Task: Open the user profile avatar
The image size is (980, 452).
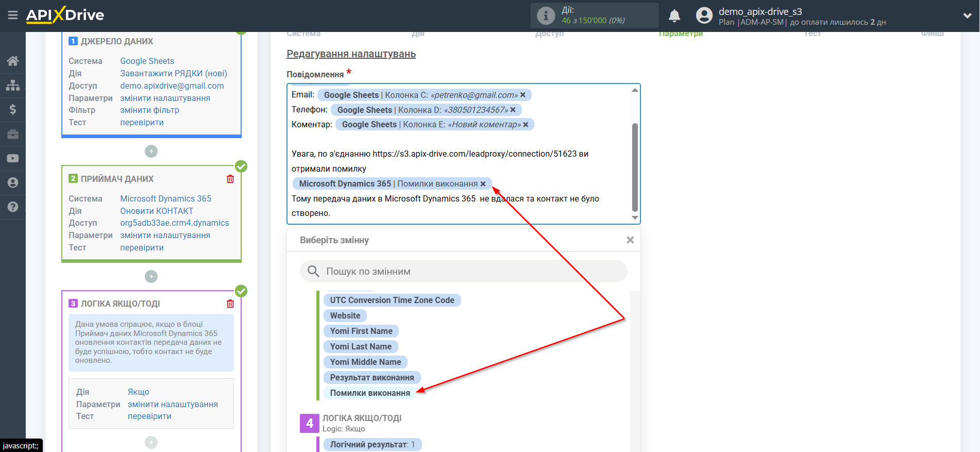Action: coord(704,15)
